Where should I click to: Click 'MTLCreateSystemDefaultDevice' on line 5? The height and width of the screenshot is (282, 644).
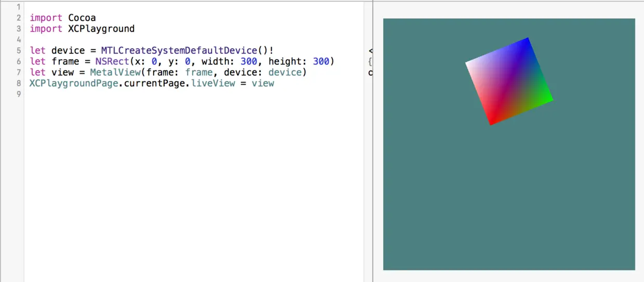click(x=179, y=50)
